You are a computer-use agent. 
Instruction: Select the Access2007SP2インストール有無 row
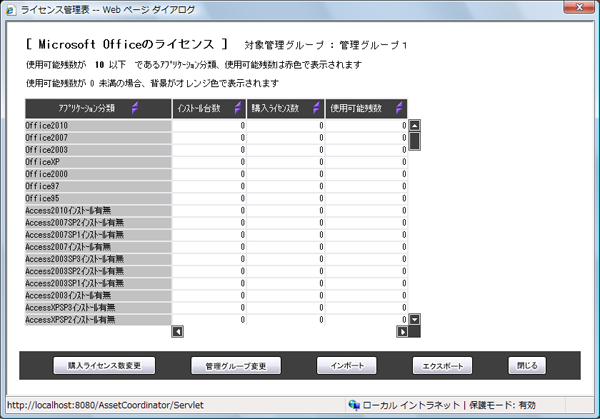[216, 223]
